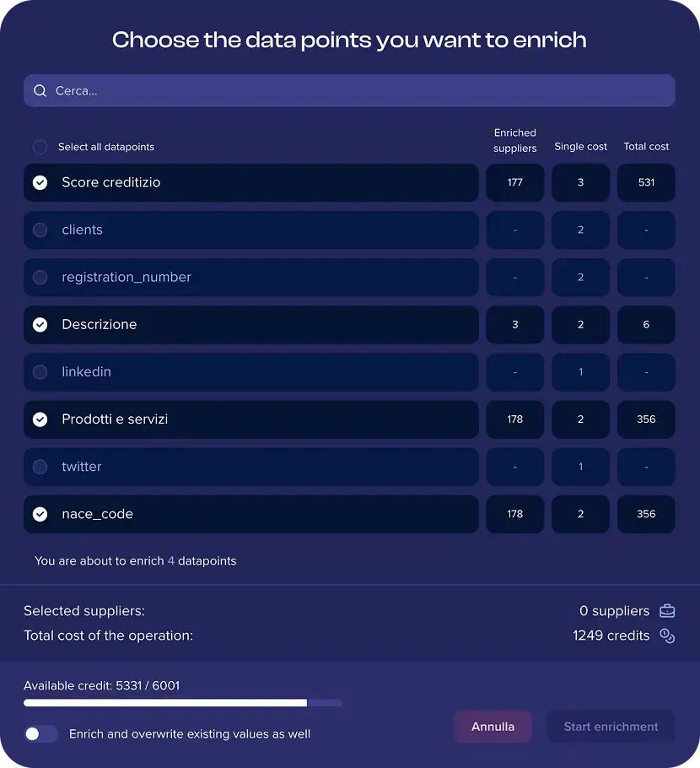The image size is (700, 768).
Task: Click the enriched suppliers count for nace_code
Action: (x=514, y=514)
